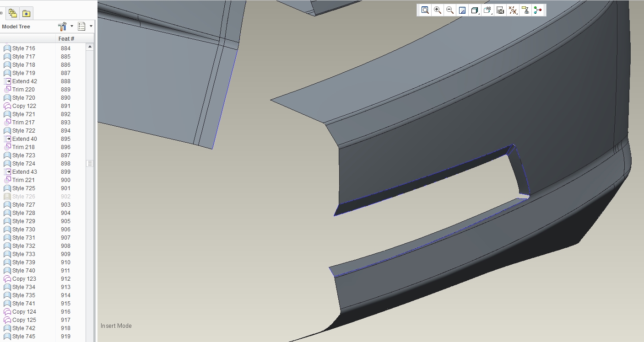Select the Copy 124 feature icon
The width and height of the screenshot is (644, 342).
point(7,312)
